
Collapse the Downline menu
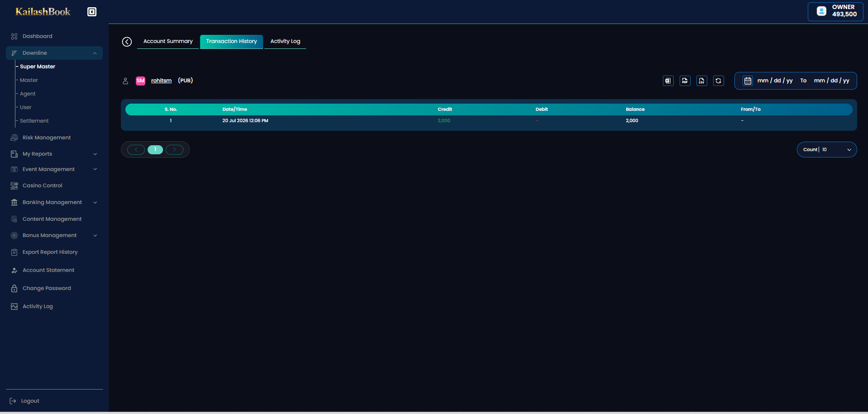click(x=54, y=53)
